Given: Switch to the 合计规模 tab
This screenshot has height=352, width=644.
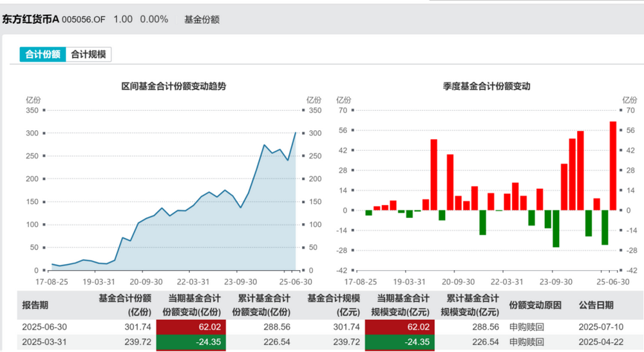Looking at the screenshot, I should tap(89, 55).
